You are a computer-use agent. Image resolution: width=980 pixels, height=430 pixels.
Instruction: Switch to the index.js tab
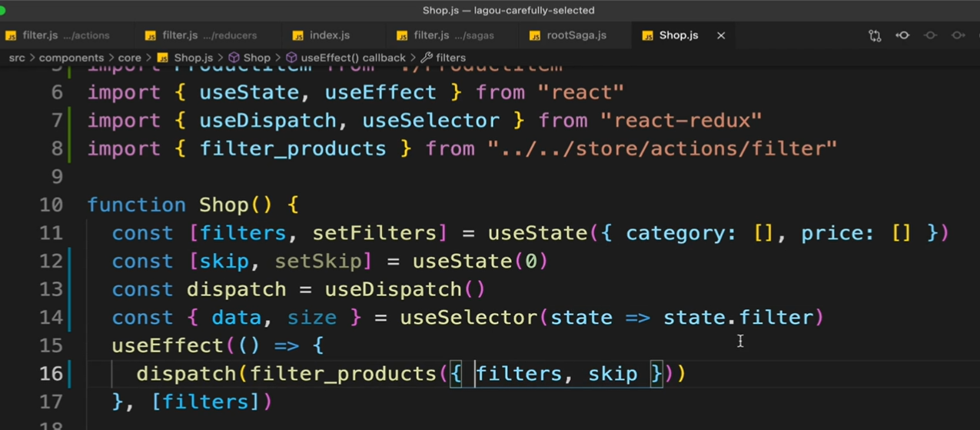point(329,35)
